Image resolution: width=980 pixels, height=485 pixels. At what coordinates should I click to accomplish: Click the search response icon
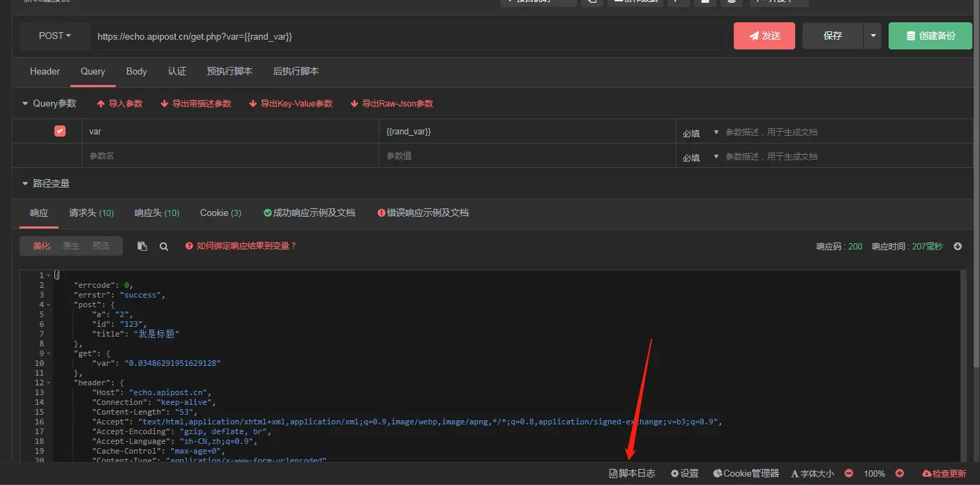(164, 246)
